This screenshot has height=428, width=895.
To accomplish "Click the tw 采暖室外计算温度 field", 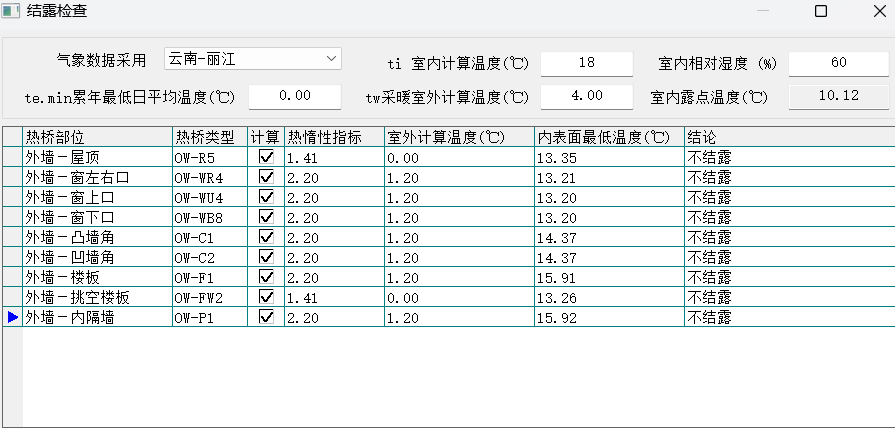I will click(x=586, y=96).
